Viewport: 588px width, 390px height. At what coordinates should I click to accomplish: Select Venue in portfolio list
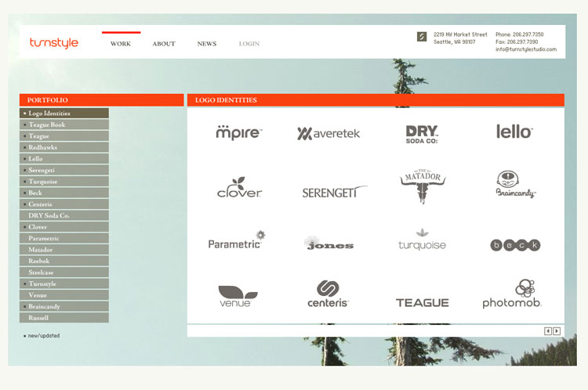[x=64, y=294]
